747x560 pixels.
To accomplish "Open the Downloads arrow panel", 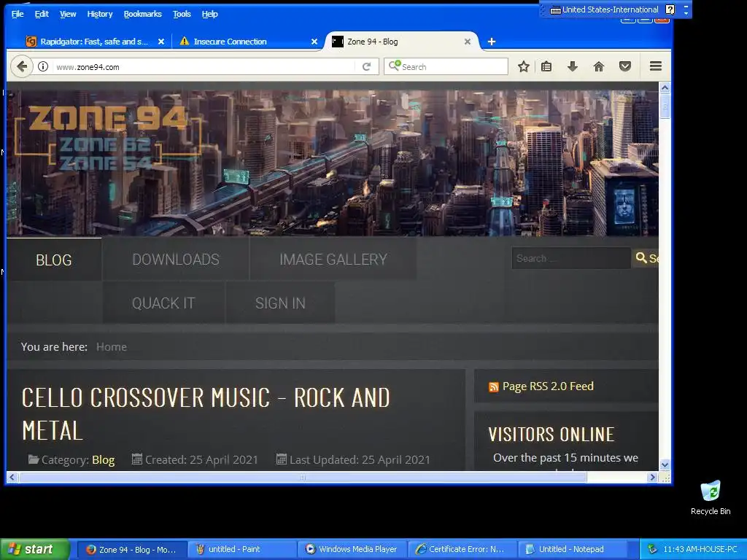I will click(x=573, y=66).
